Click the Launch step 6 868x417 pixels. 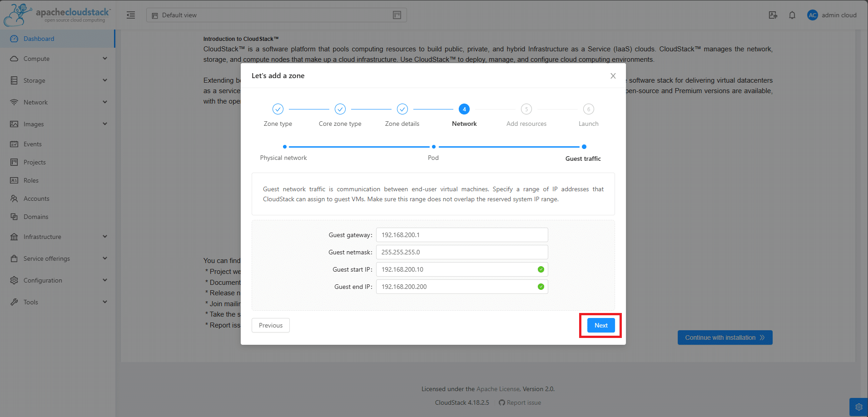589,109
